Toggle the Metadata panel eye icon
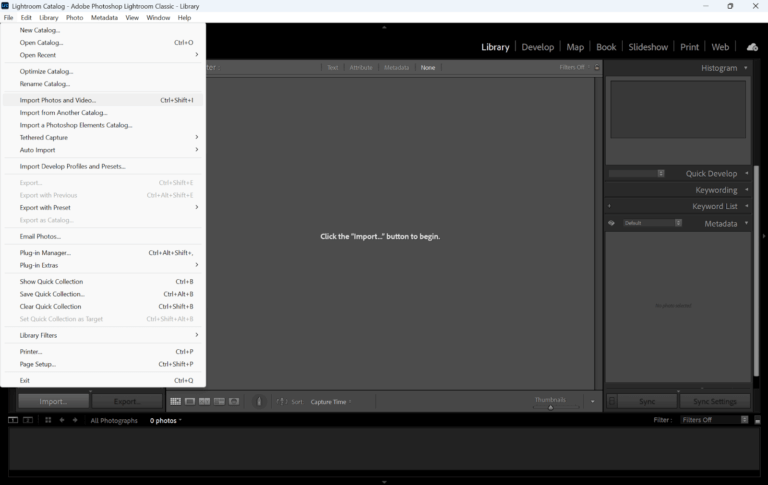The height and width of the screenshot is (485, 768). tap(611, 223)
